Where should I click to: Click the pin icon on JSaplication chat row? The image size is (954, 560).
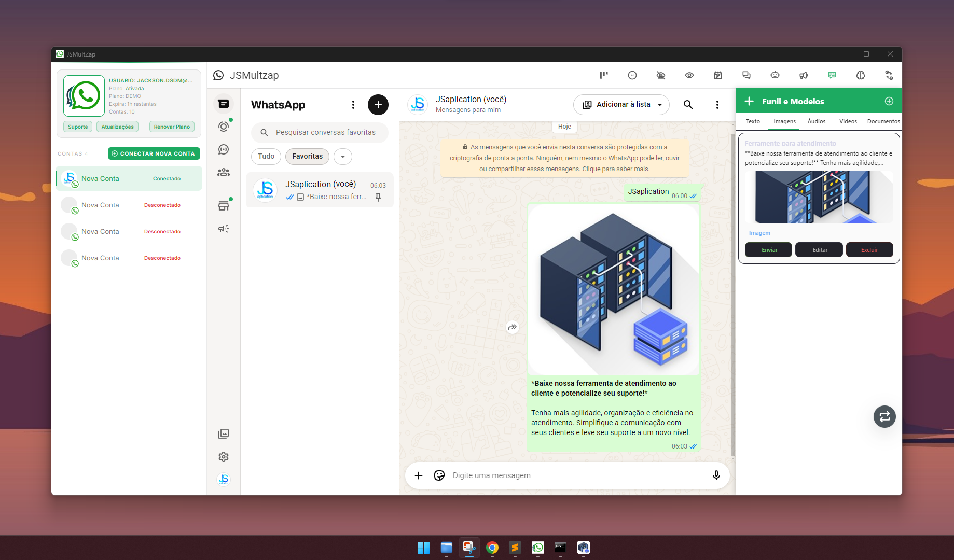[x=378, y=197]
